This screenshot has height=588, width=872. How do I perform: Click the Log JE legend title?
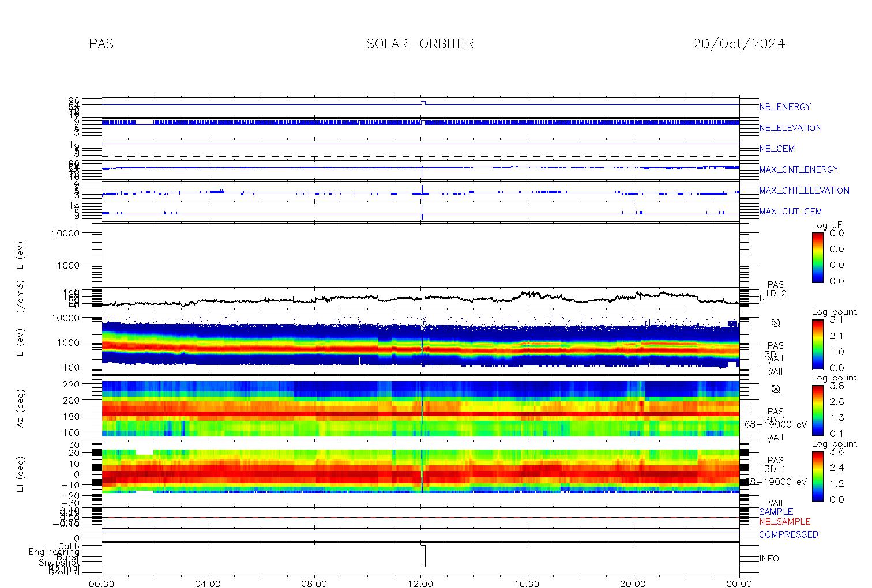[828, 225]
